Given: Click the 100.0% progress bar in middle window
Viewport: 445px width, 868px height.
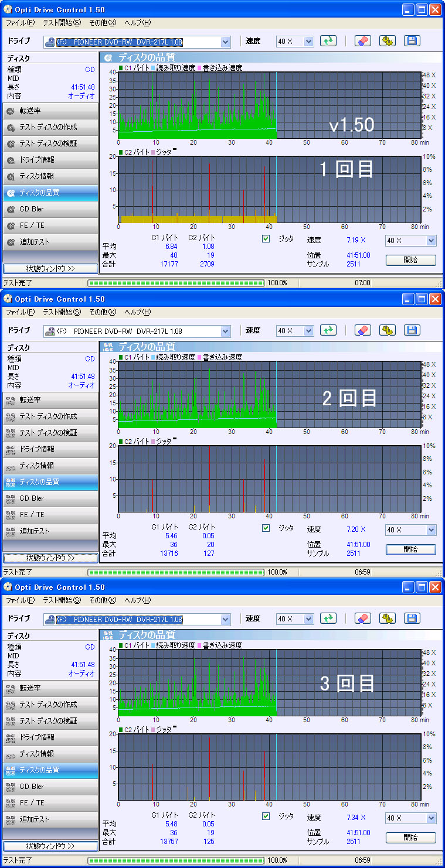Looking at the screenshot, I should 176,572.
